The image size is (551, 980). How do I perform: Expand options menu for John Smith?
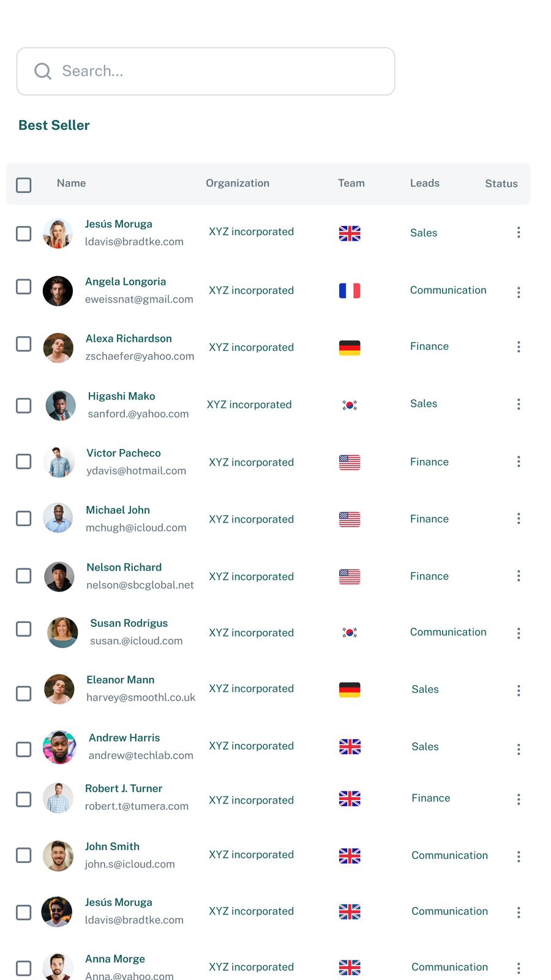[x=519, y=856]
